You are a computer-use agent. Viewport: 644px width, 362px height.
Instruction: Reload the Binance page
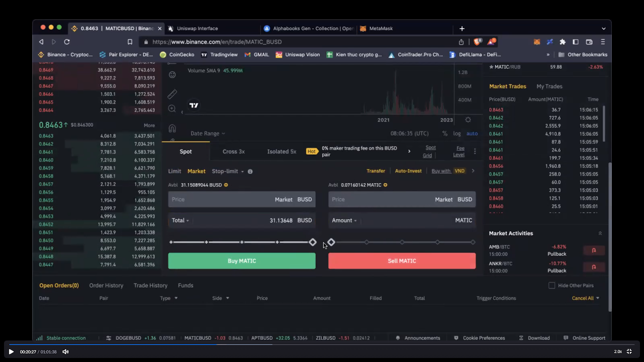67,42
